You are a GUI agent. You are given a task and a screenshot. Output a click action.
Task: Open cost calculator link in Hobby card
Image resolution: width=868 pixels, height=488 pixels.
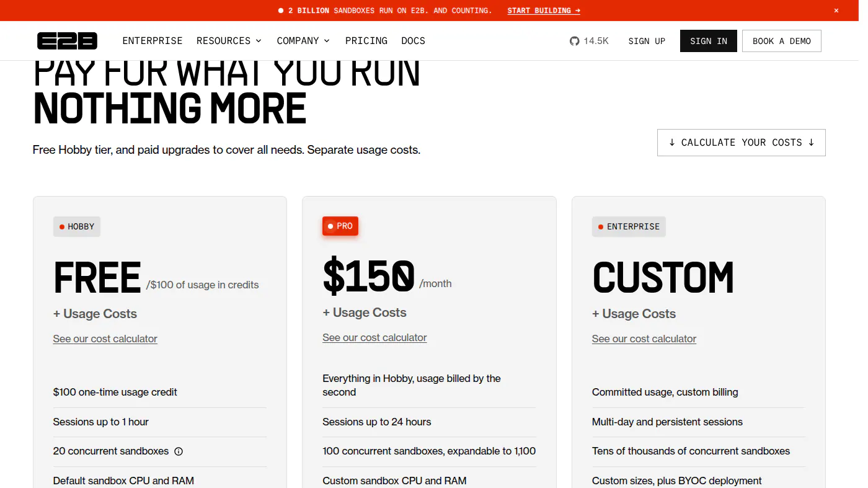[x=105, y=339]
